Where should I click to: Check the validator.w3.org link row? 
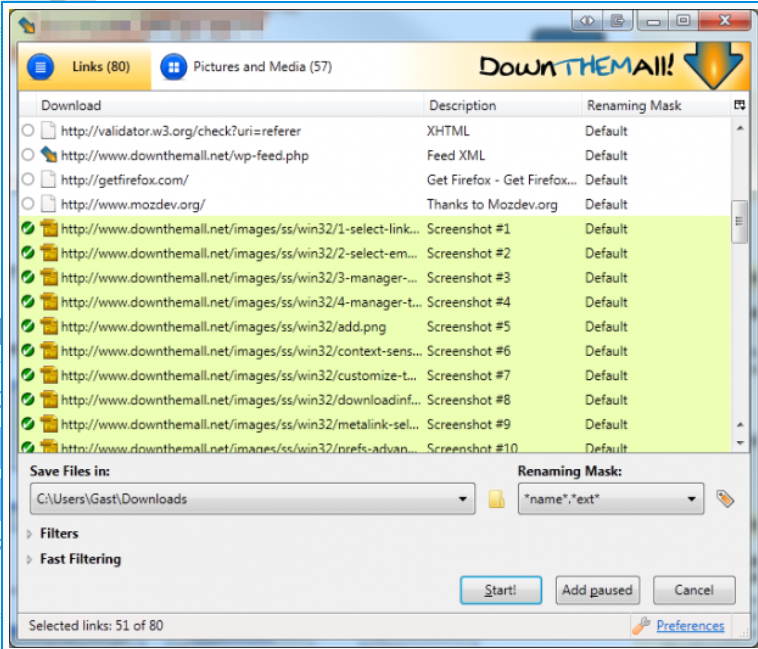click(28, 130)
